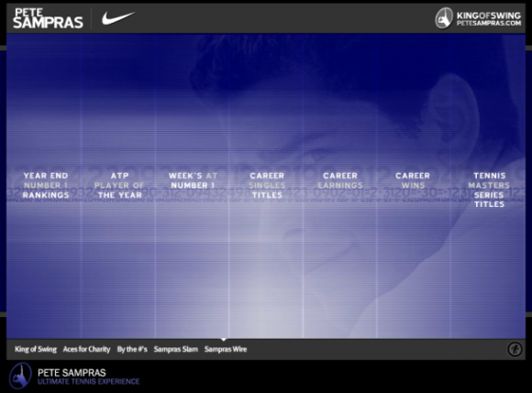Open ATP Player of the Year stat
The height and width of the screenshot is (393, 532).
point(119,185)
